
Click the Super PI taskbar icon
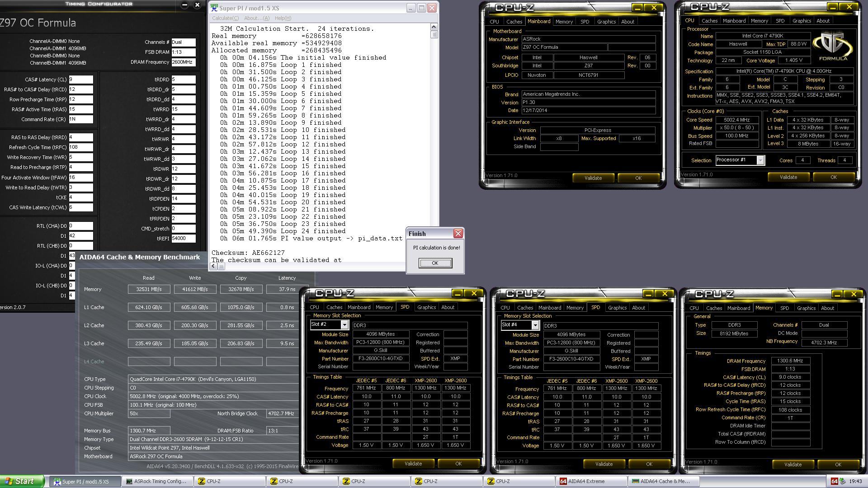click(57, 482)
